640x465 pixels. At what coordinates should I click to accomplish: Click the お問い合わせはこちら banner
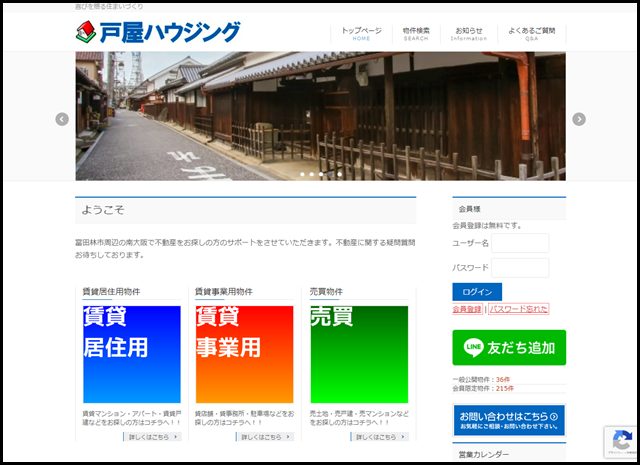click(509, 421)
